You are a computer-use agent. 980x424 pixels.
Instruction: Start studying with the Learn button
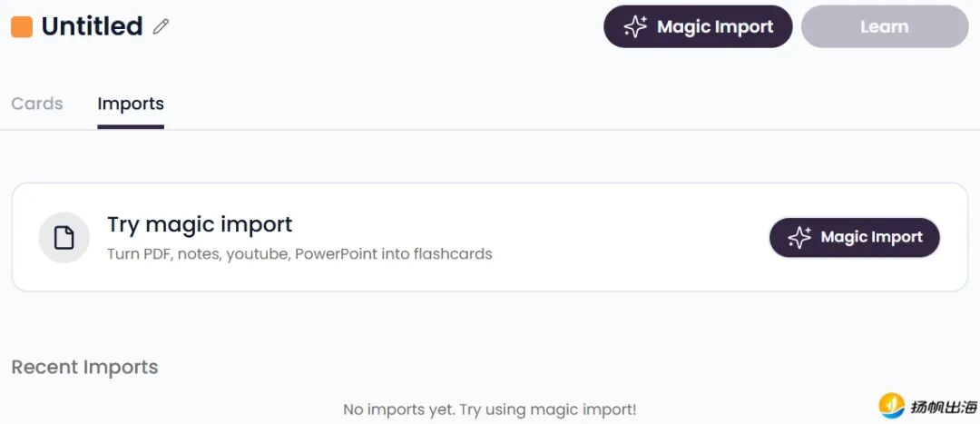884,26
